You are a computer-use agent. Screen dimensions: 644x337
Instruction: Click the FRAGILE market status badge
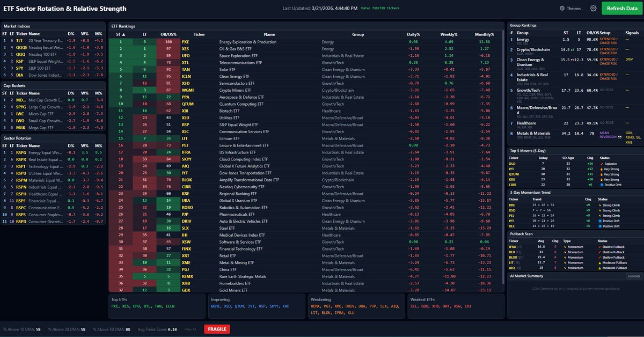(x=217, y=329)
